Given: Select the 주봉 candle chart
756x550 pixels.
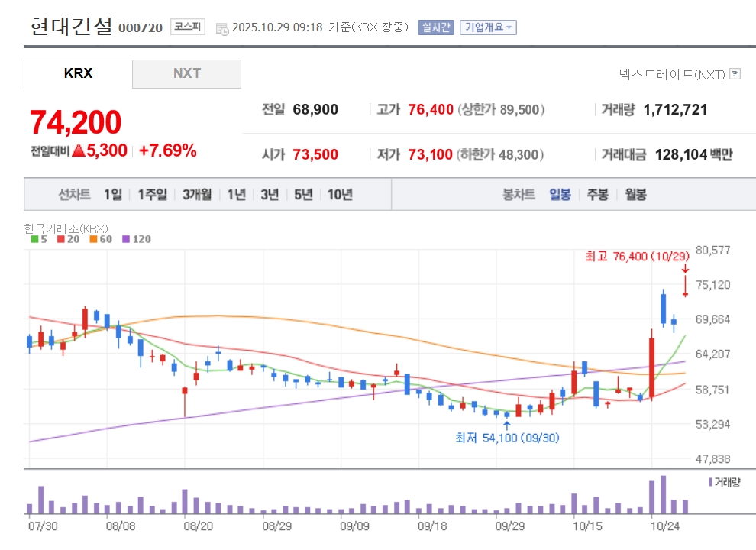Looking at the screenshot, I should tap(597, 195).
